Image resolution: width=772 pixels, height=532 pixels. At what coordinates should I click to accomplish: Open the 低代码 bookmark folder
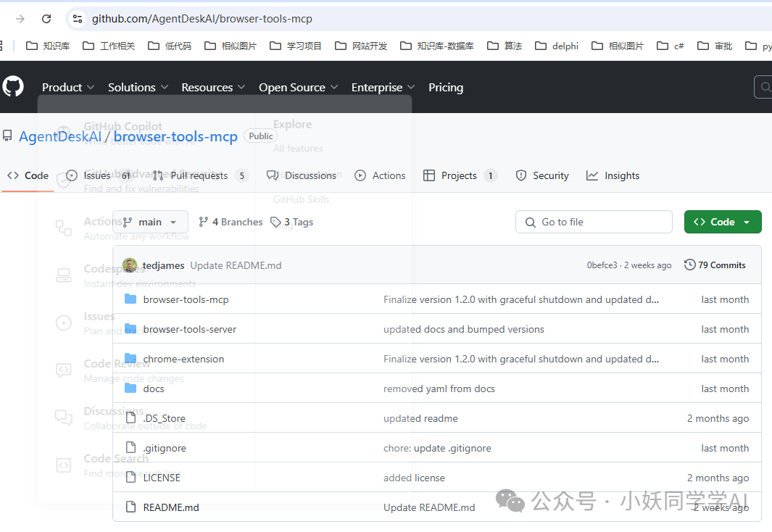[170, 46]
